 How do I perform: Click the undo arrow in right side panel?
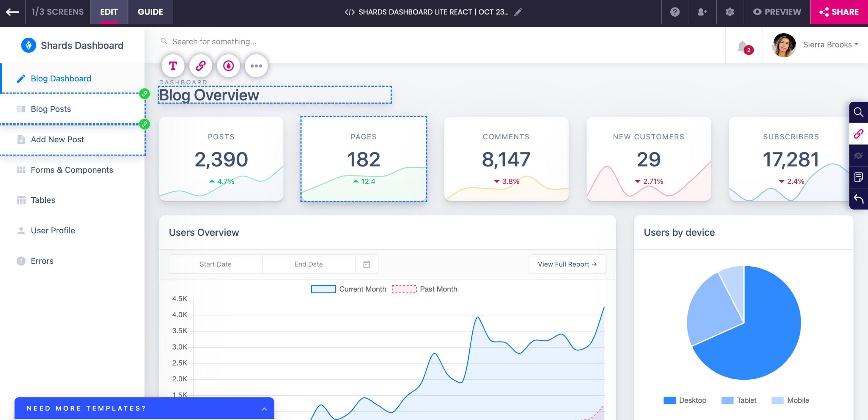[x=859, y=199]
